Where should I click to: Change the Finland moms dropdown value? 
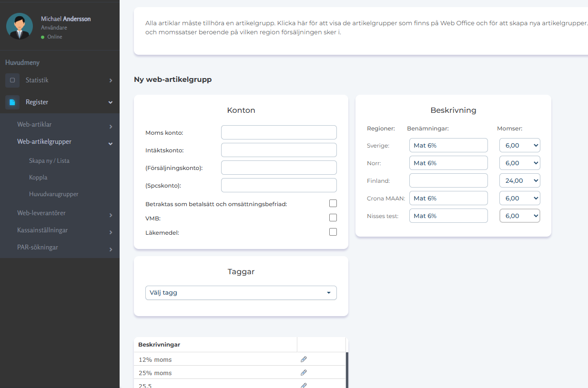tap(519, 181)
